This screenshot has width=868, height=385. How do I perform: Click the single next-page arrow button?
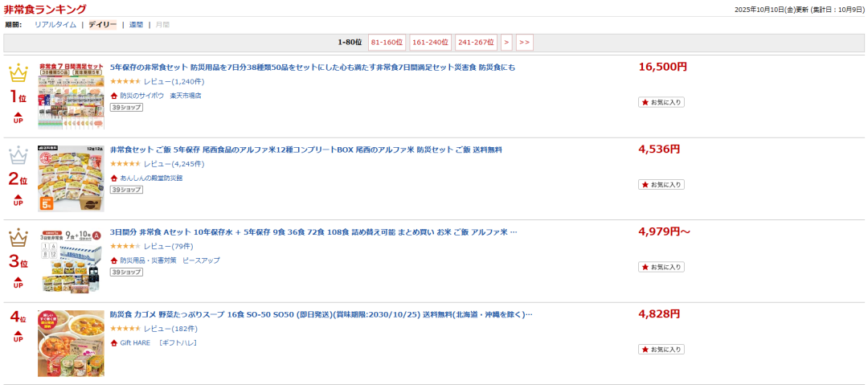[506, 43]
